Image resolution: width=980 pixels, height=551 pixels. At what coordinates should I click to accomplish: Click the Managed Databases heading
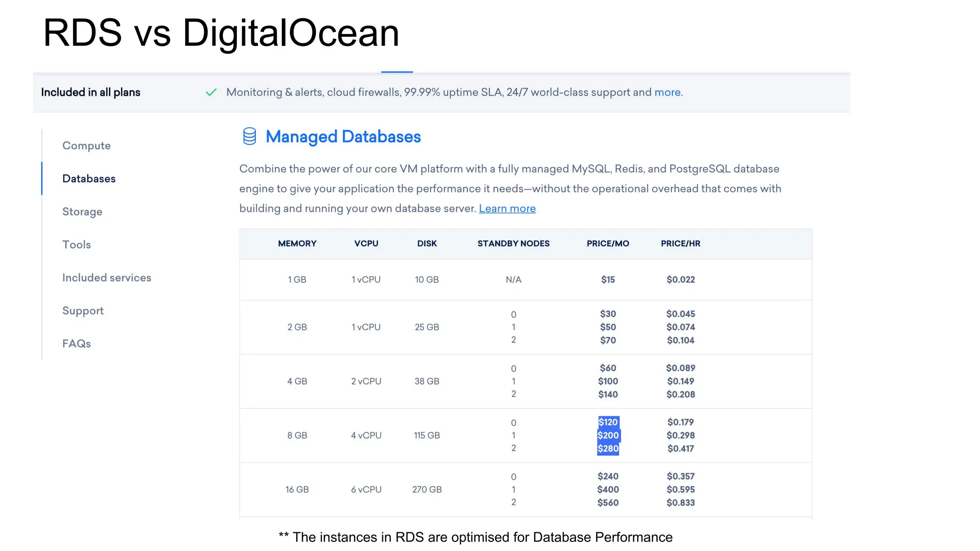coord(343,137)
